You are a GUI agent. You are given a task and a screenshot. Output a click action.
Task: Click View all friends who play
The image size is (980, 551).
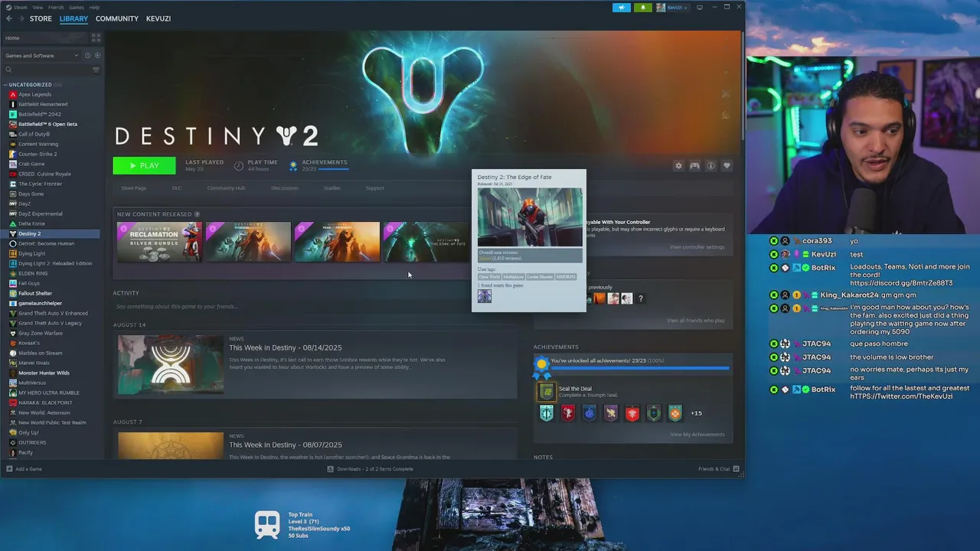[696, 321]
